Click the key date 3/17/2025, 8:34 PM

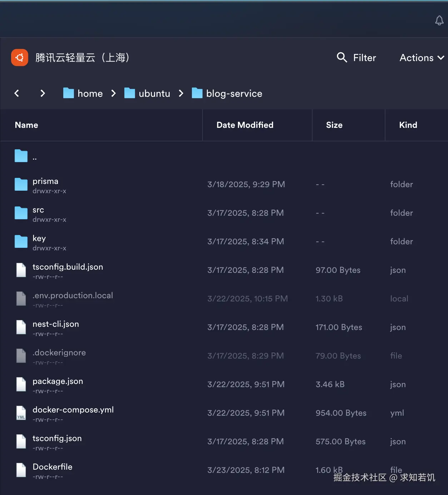tap(246, 241)
